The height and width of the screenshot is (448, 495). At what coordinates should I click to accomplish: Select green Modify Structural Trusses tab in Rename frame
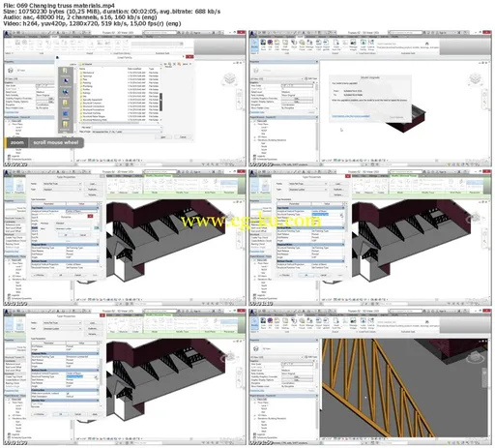click(x=159, y=176)
